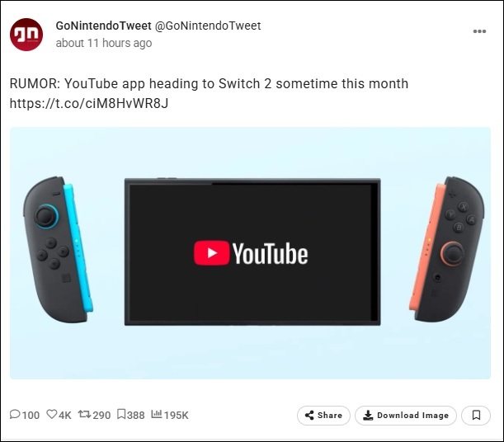Click the right orange Joy-Con in image
This screenshot has height=442, width=504.
(x=448, y=248)
